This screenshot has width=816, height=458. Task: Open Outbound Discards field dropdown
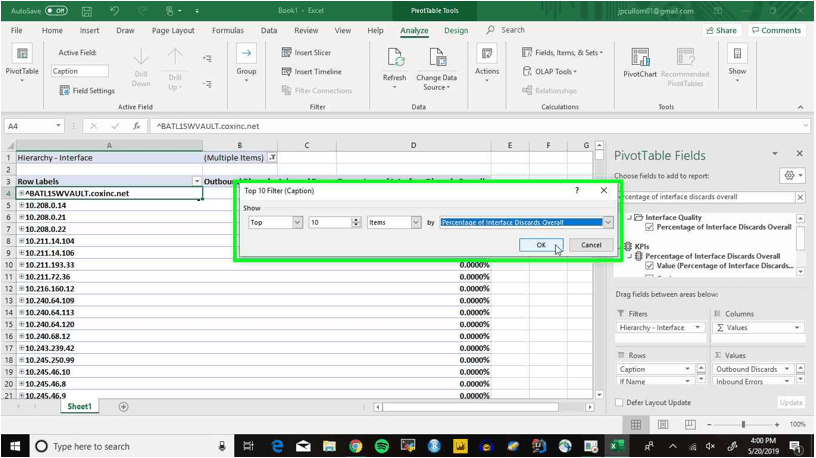tap(786, 369)
